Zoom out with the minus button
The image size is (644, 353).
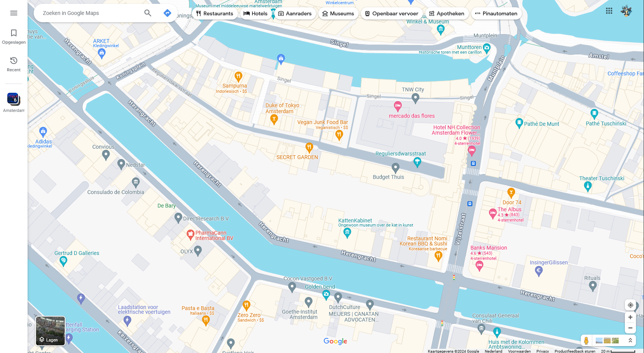[x=630, y=328]
